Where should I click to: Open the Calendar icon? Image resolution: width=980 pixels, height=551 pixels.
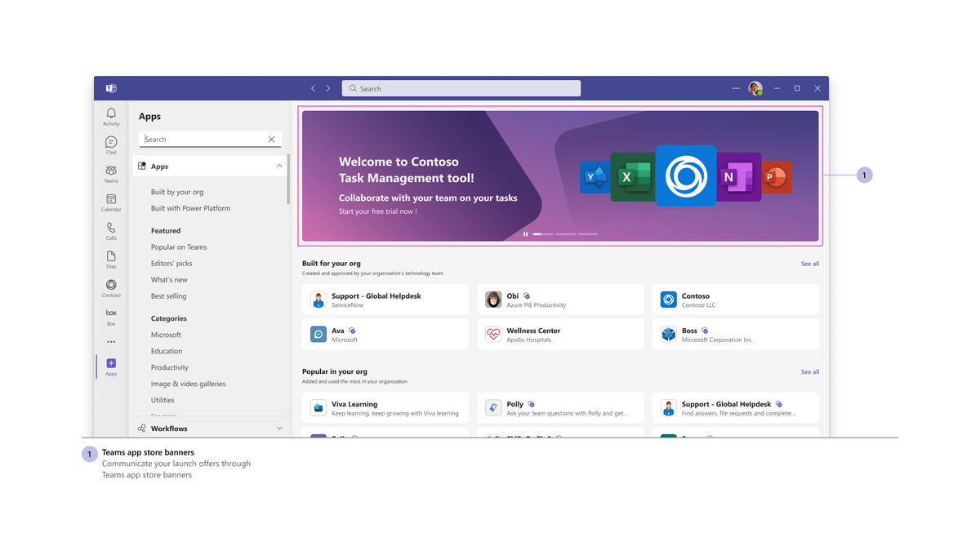tap(111, 202)
